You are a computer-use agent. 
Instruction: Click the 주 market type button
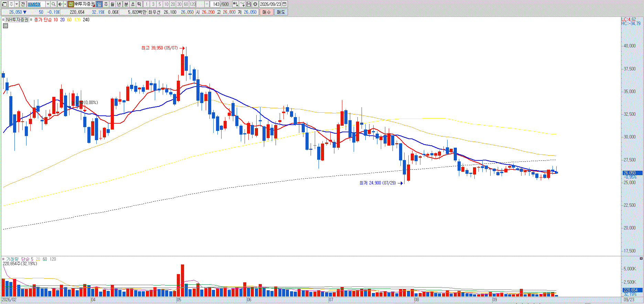coord(11,4)
